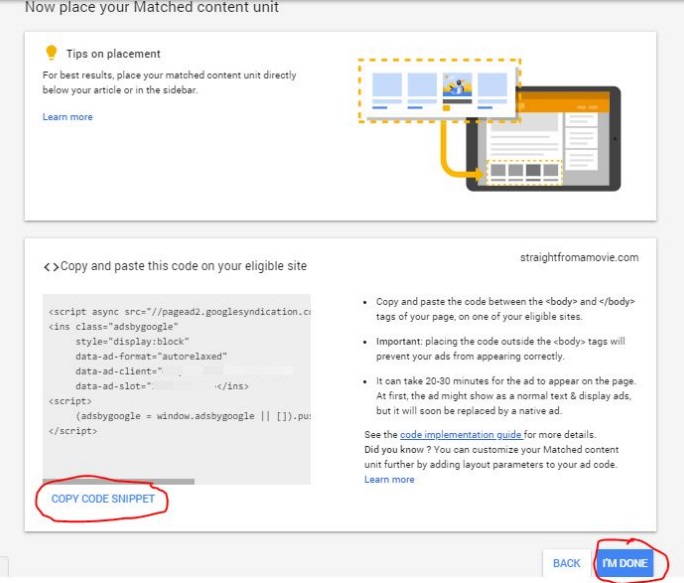Open Learn more link about layout parameters
Viewport: 684px width, 583px height.
pyautogui.click(x=389, y=479)
